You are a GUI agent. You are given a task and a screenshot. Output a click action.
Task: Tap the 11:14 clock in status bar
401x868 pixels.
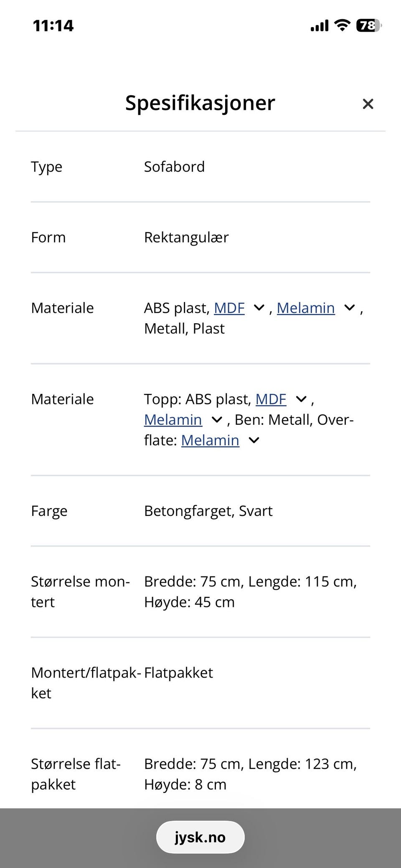pos(53,26)
